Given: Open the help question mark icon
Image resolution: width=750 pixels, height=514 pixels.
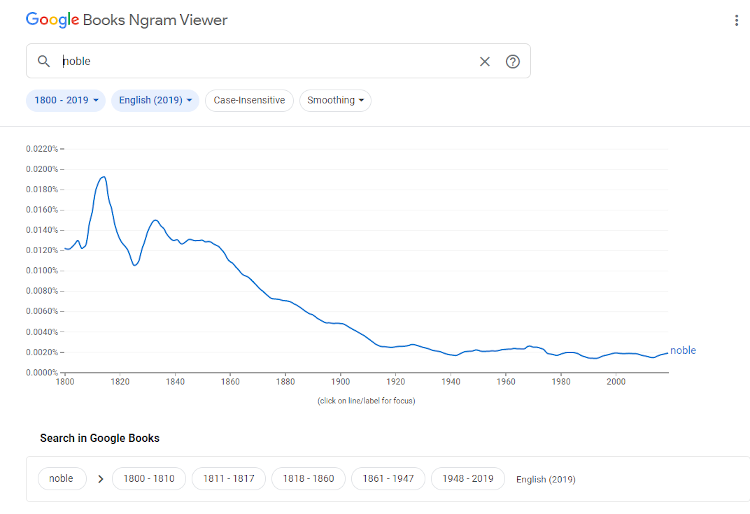Looking at the screenshot, I should (x=512, y=61).
